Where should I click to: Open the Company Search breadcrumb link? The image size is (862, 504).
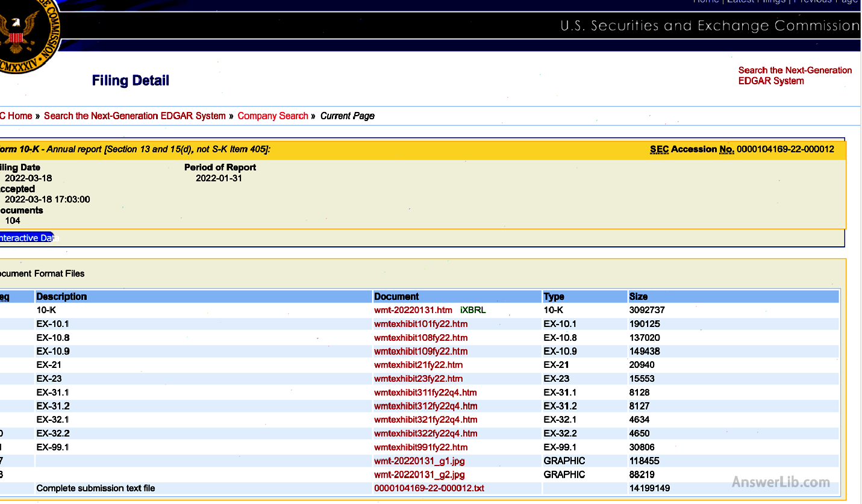coord(273,116)
